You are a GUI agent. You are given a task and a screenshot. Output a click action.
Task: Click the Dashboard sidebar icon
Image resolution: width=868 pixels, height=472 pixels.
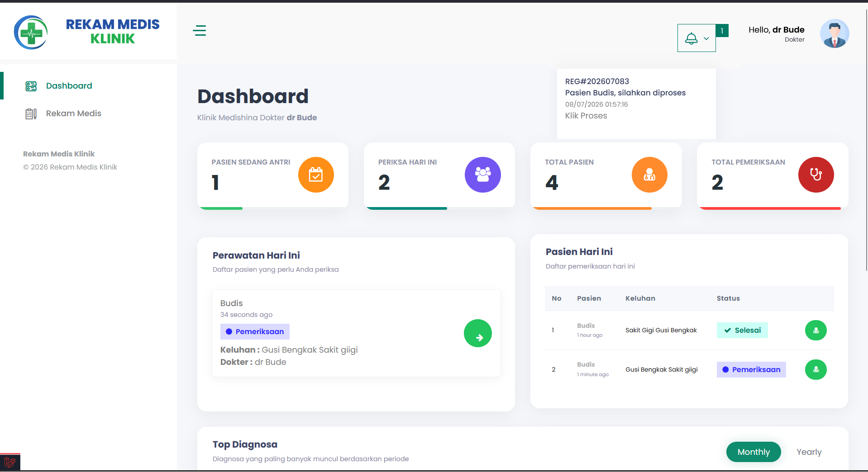coord(31,86)
